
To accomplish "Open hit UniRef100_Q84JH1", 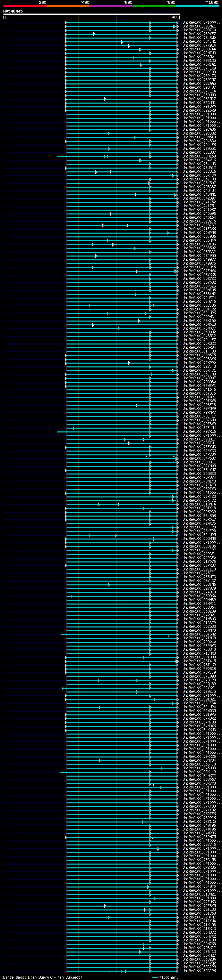I will click(x=199, y=41).
